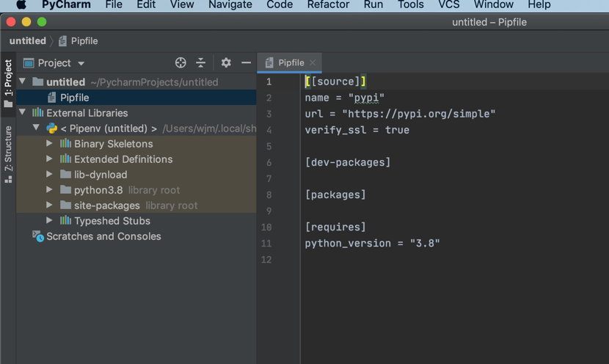Open Project panel settings gear
Viewport: 609px width, 364px height.
[226, 63]
